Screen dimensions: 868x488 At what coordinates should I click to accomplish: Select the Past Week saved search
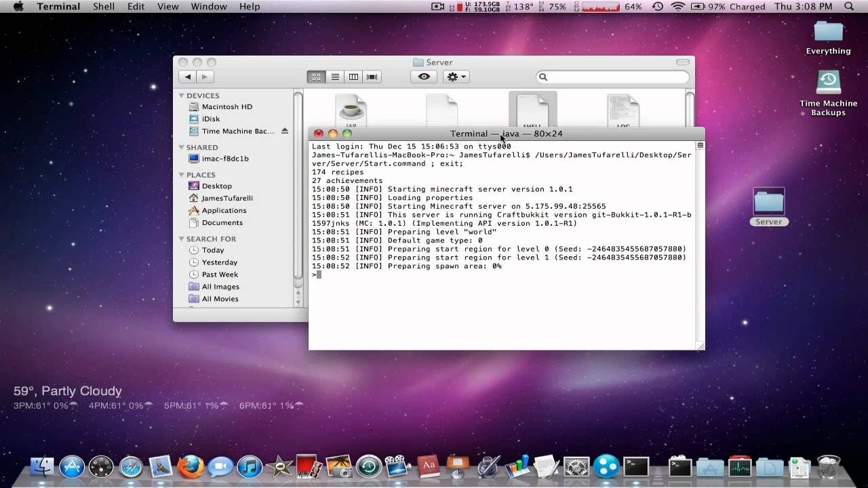click(x=220, y=274)
